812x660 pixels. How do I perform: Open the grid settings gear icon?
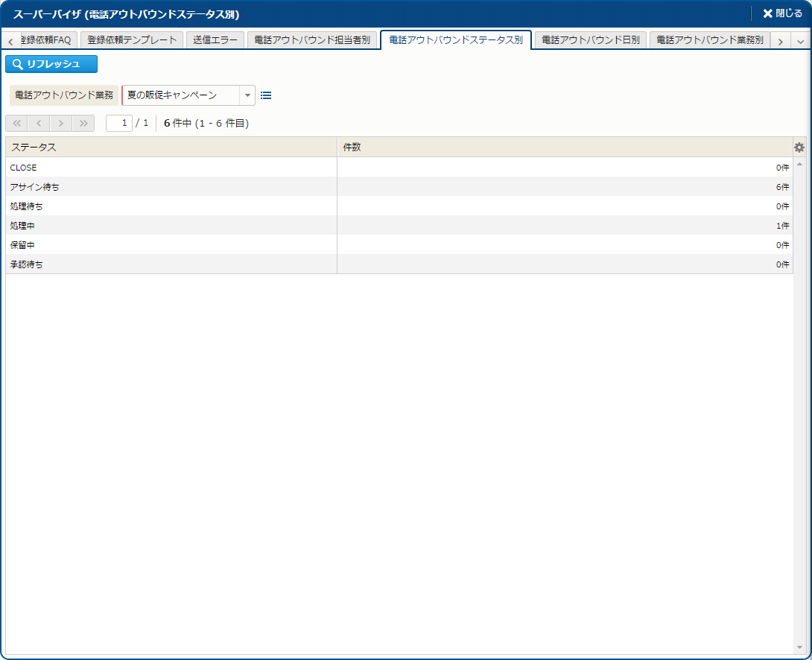(799, 147)
